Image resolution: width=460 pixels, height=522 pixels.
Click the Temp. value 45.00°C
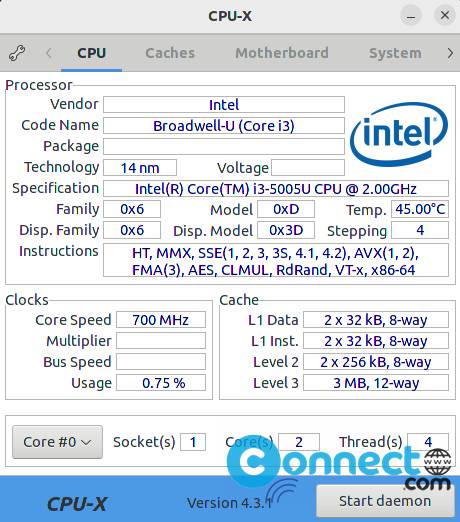point(420,209)
